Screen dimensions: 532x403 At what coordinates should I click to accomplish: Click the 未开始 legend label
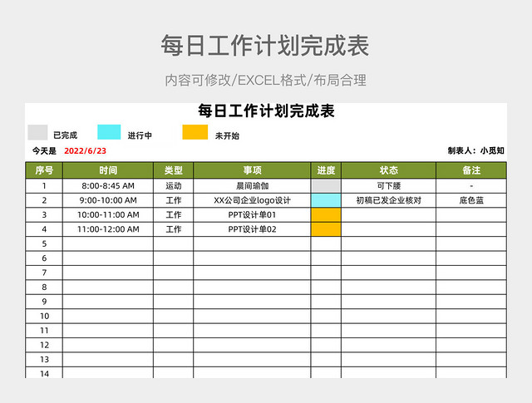[x=227, y=136]
